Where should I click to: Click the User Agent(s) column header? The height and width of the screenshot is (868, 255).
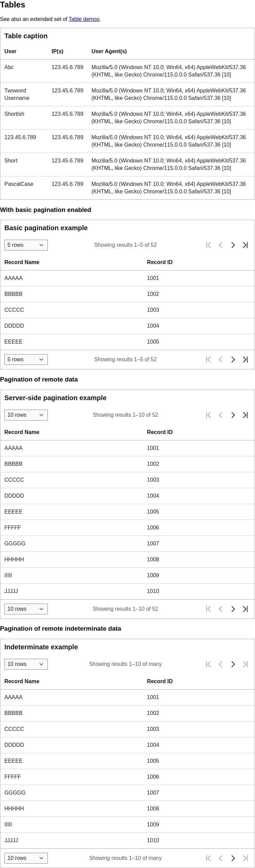click(x=109, y=51)
